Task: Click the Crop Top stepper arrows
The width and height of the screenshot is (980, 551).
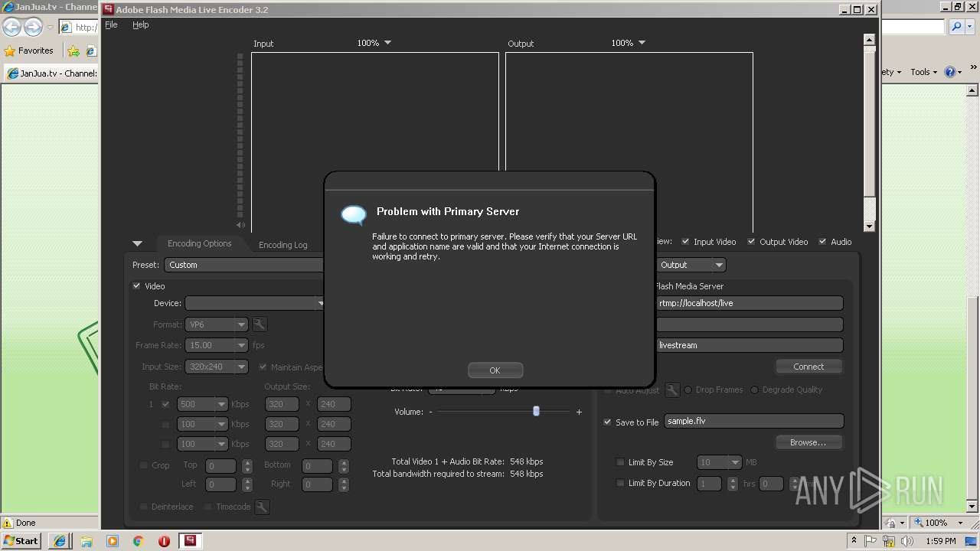Action: click(247, 465)
